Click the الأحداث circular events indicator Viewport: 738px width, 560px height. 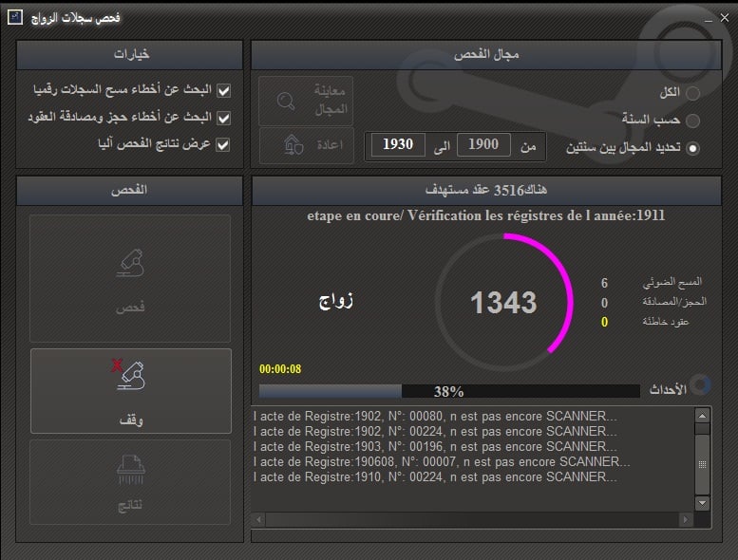(x=700, y=385)
